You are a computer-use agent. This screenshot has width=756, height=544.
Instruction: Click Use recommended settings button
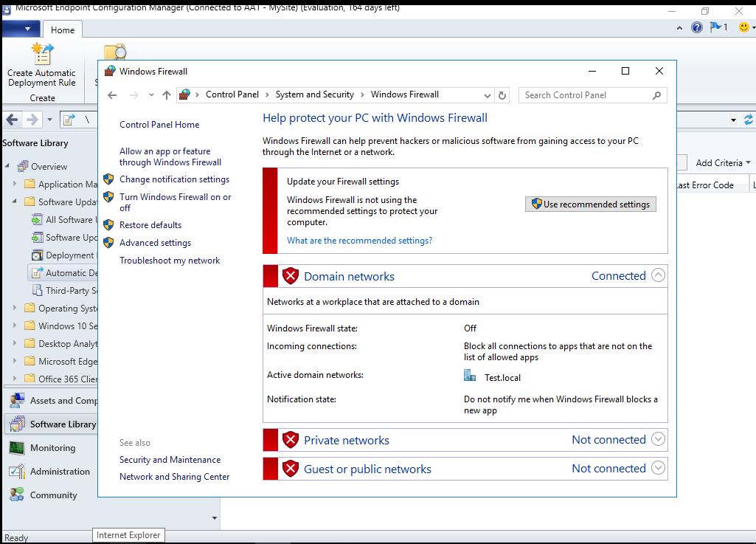point(591,204)
